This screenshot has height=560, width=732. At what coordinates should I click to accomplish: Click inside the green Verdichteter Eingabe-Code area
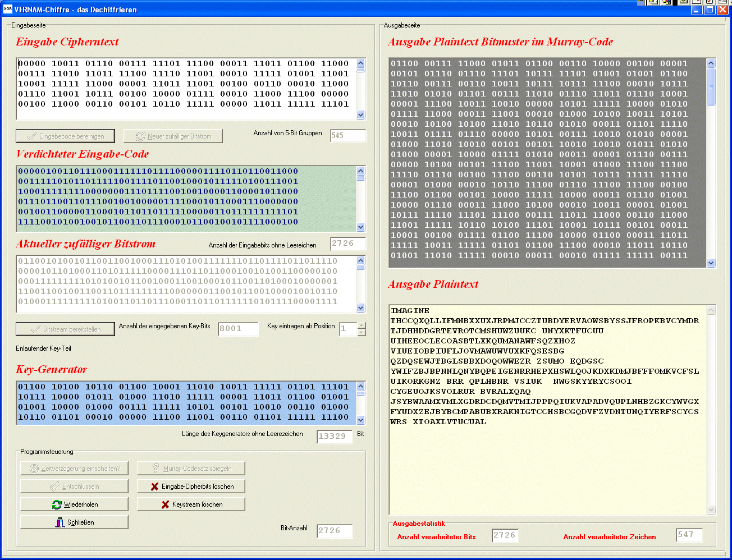[186, 199]
